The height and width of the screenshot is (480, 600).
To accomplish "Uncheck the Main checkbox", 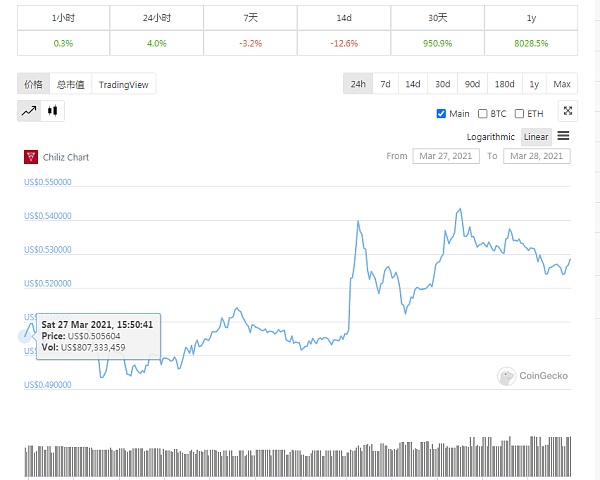I will click(442, 113).
